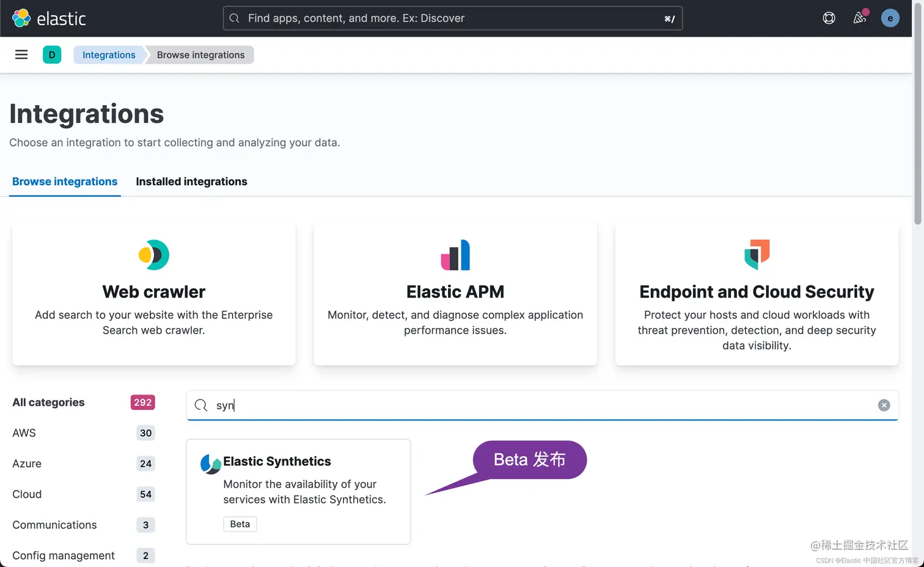
Task: Click the magnifier icon in integrations search
Action: point(200,405)
